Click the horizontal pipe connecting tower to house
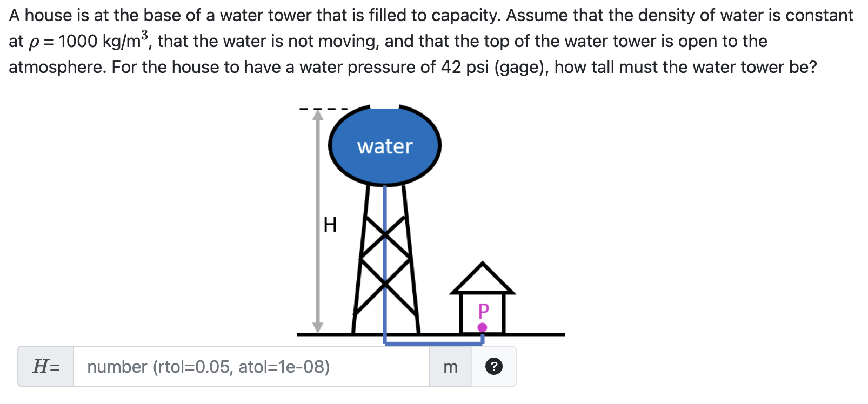 (432, 344)
